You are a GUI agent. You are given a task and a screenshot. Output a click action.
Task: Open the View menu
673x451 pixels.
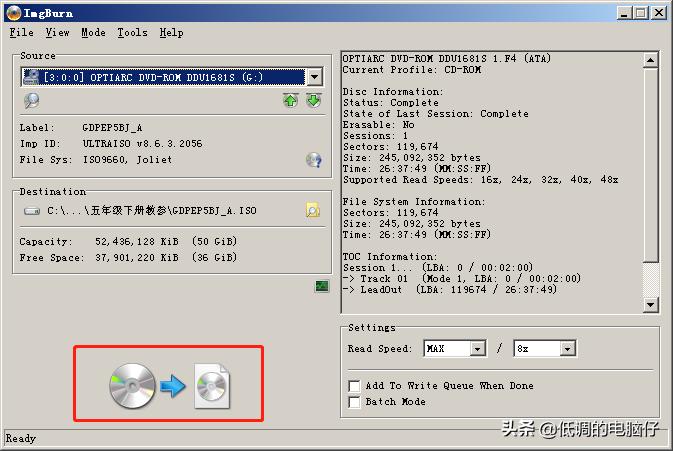(x=58, y=33)
